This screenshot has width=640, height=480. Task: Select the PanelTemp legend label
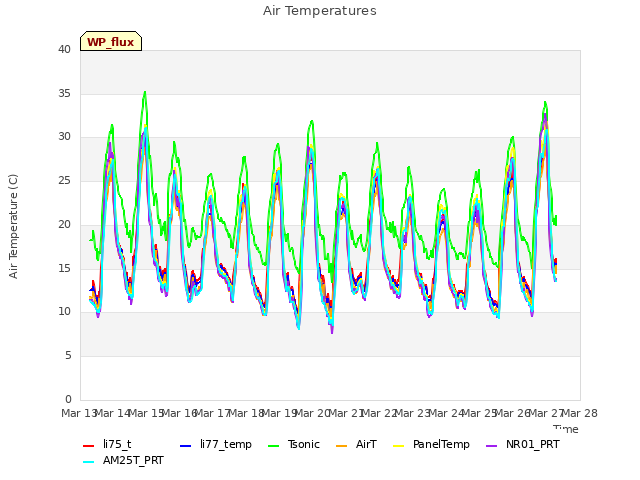(x=441, y=444)
